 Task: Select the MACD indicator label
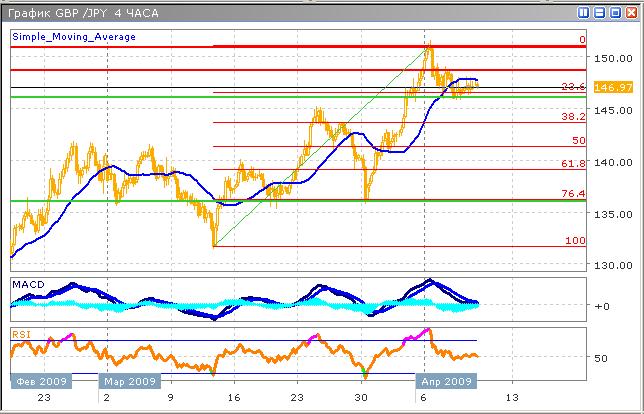tap(28, 285)
